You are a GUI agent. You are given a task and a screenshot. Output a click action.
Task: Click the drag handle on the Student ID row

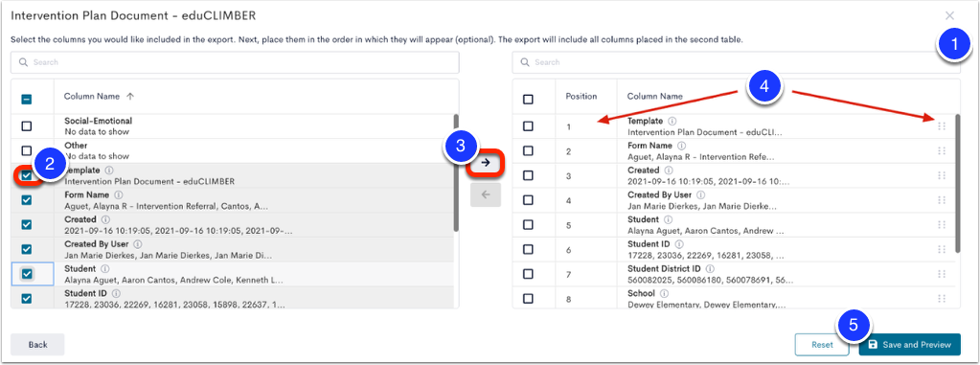(942, 249)
